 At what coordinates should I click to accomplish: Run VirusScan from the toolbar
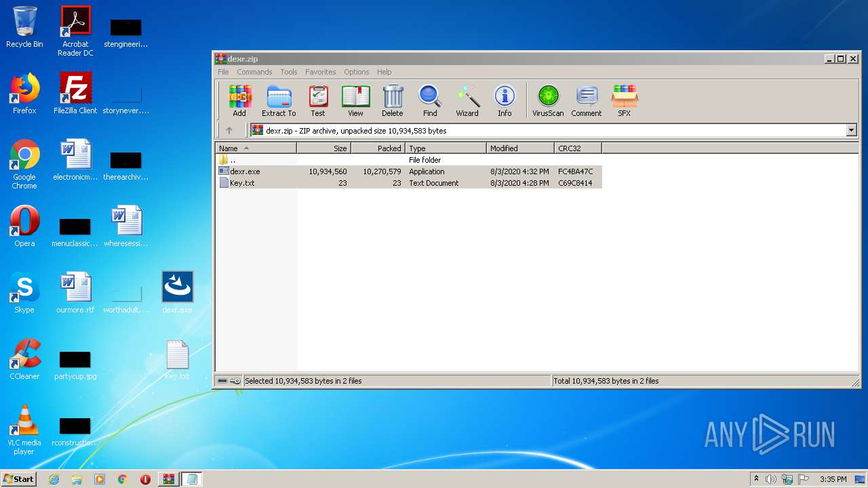click(x=548, y=101)
